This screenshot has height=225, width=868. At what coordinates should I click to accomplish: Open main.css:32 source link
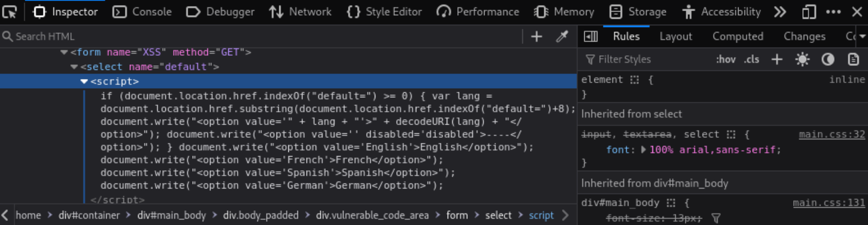832,134
